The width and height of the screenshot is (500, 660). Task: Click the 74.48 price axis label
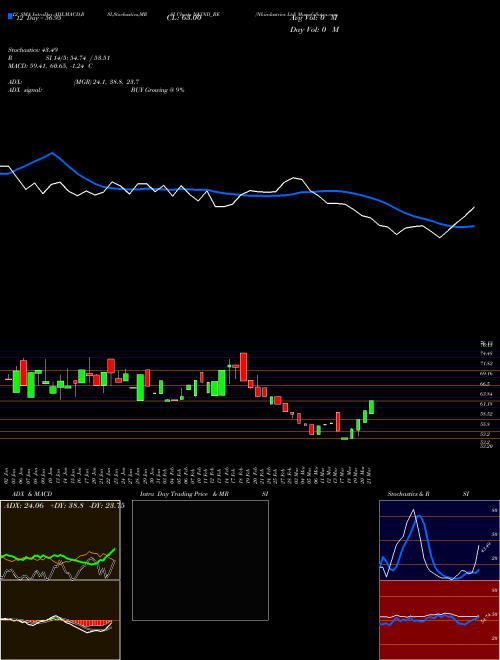pyautogui.click(x=487, y=354)
